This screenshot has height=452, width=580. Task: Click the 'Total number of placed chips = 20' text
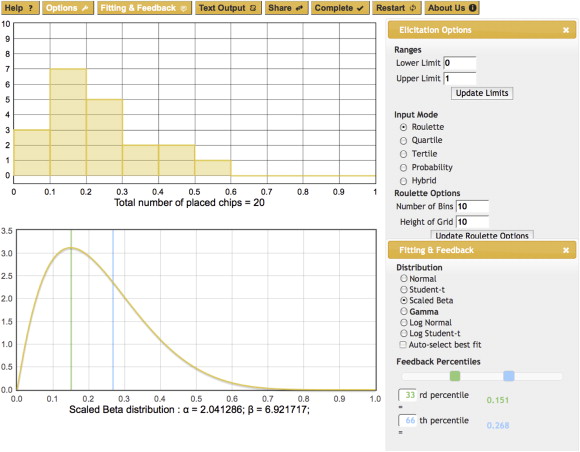point(189,203)
